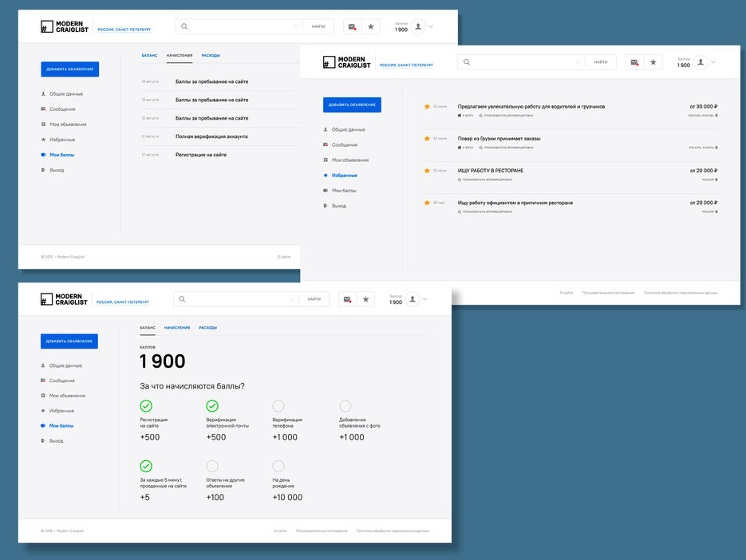
Task: Click search magnifier icon in the Избранные window
Action: pos(467,62)
